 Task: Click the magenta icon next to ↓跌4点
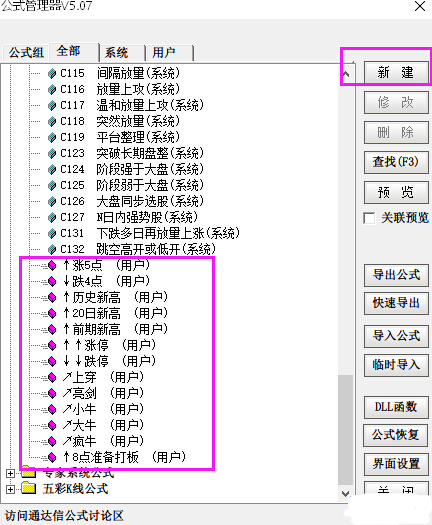tap(52, 281)
